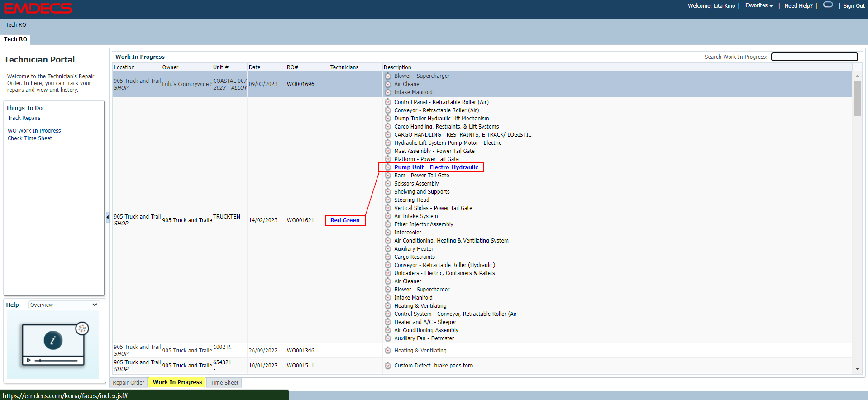Click the timer icon for Conveyor - Retractable Roller (Hydraulic)
Viewport: 868px width, 400px height.
click(388, 265)
